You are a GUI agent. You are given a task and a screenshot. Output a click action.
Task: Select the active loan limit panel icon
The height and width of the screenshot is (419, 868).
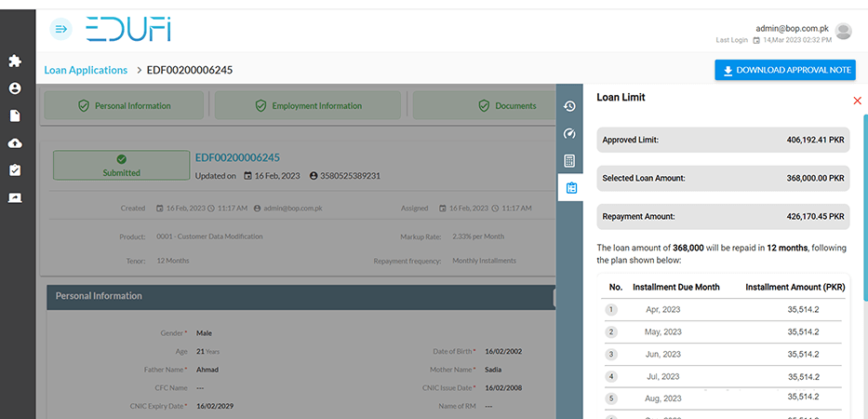pos(570,188)
